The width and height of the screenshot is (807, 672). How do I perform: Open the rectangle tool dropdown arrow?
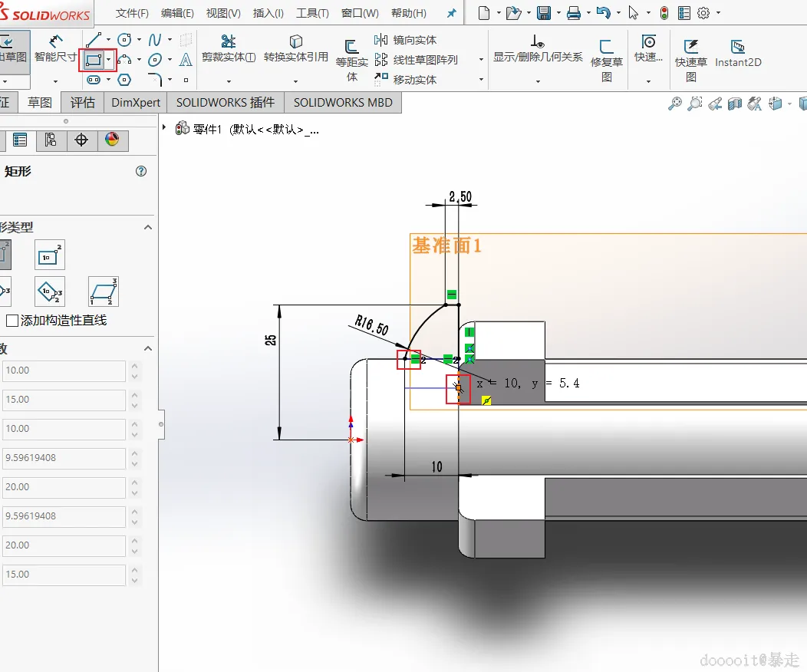point(109,60)
